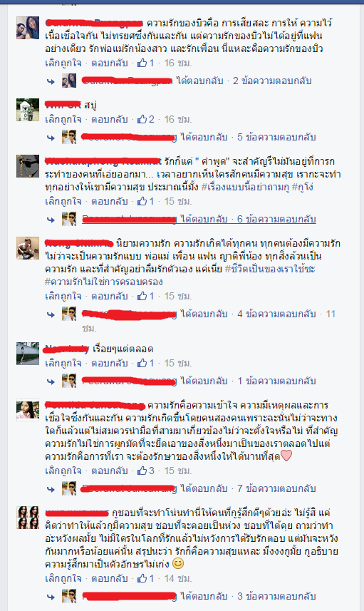The image size is (364, 611).
Task: Open hashtag #ความรักไม่ใช่การครอบครอง
Action: (x=103, y=282)
